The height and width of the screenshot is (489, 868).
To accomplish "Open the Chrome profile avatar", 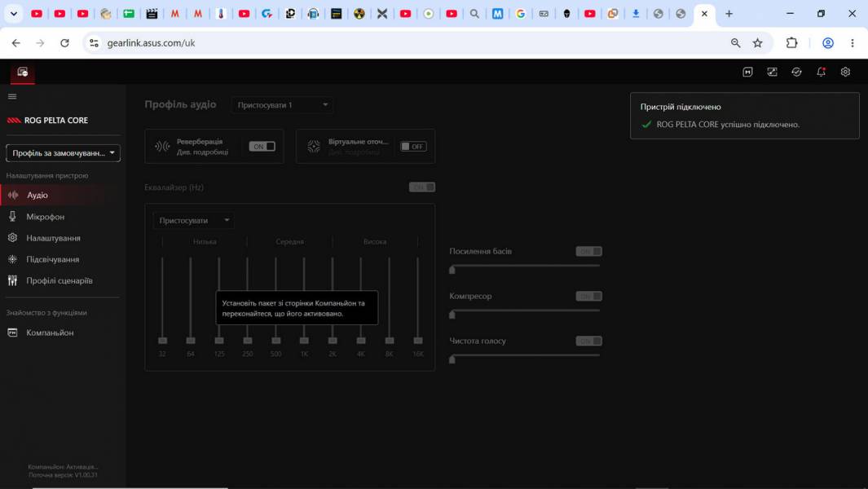I will tap(827, 42).
